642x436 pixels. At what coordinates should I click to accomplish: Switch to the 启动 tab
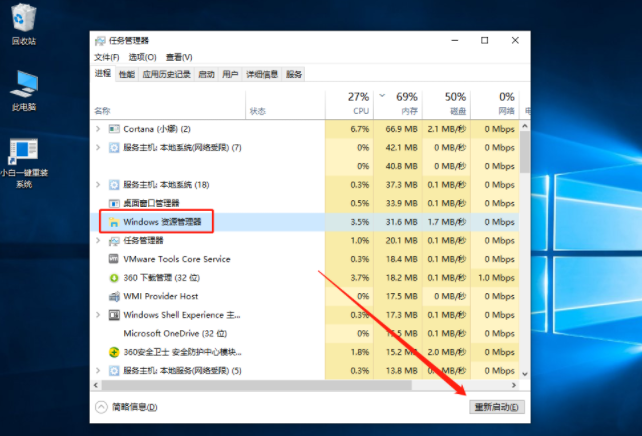pyautogui.click(x=206, y=74)
